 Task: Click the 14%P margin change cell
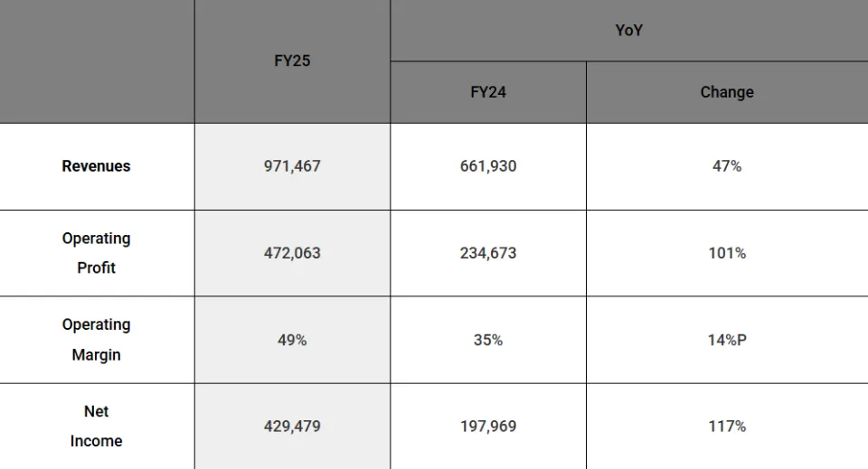[726, 340]
